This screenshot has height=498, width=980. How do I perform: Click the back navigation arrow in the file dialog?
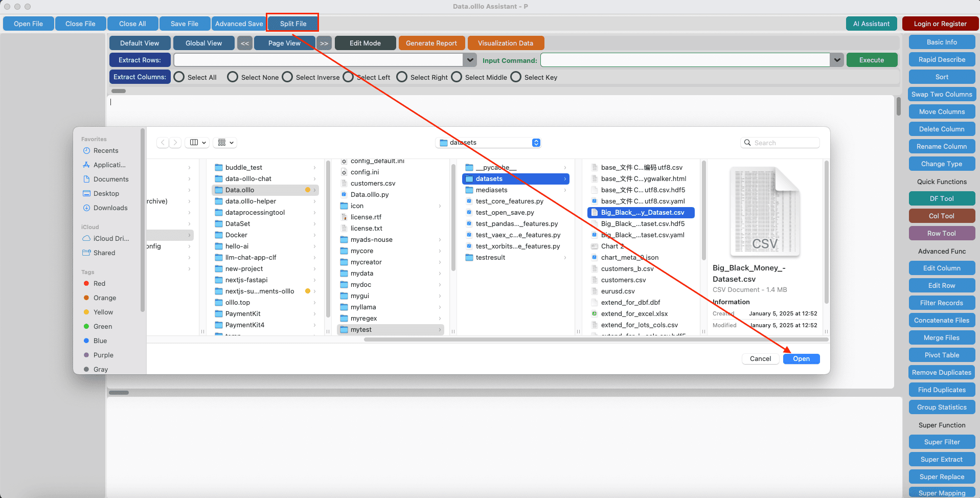(x=163, y=142)
